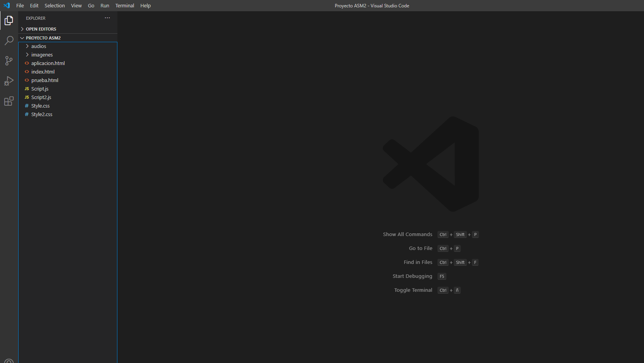Open the Help menu
Viewport: 644px width, 363px height.
(x=145, y=5)
